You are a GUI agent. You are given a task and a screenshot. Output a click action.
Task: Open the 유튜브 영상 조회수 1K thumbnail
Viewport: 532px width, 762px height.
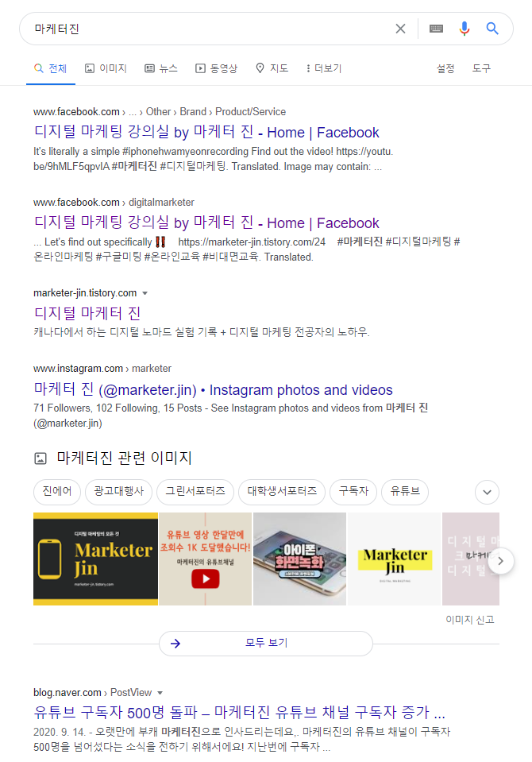(x=205, y=559)
